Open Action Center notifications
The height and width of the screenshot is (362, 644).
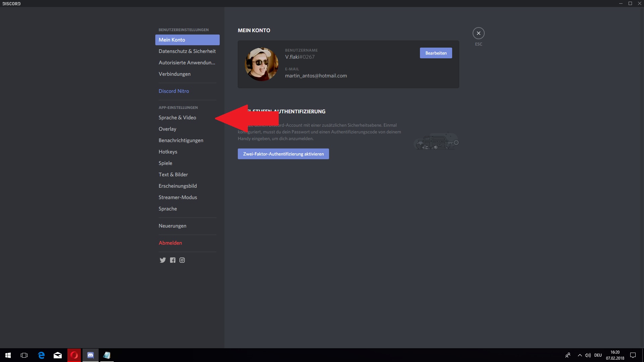point(633,355)
